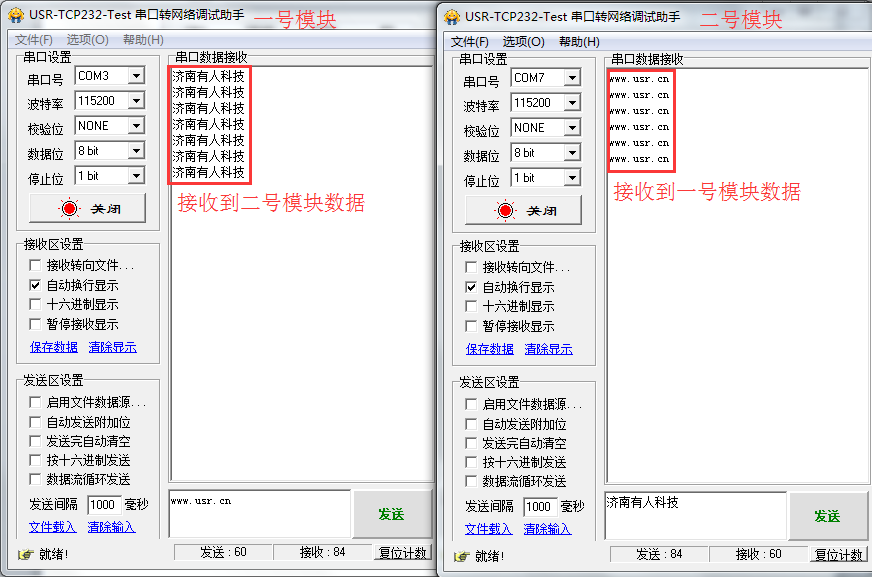The height and width of the screenshot is (577, 872).
Task: Click the 发送间隔 field in left window
Action: tap(104, 505)
